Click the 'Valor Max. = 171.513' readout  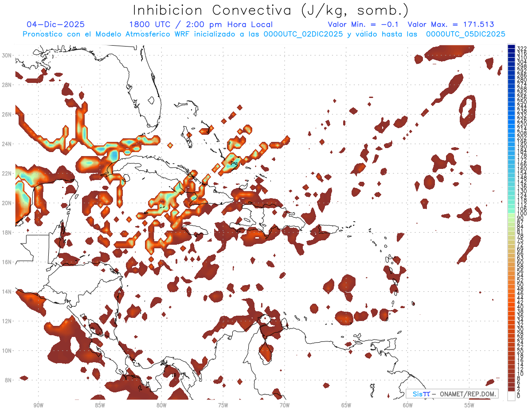pos(450,24)
